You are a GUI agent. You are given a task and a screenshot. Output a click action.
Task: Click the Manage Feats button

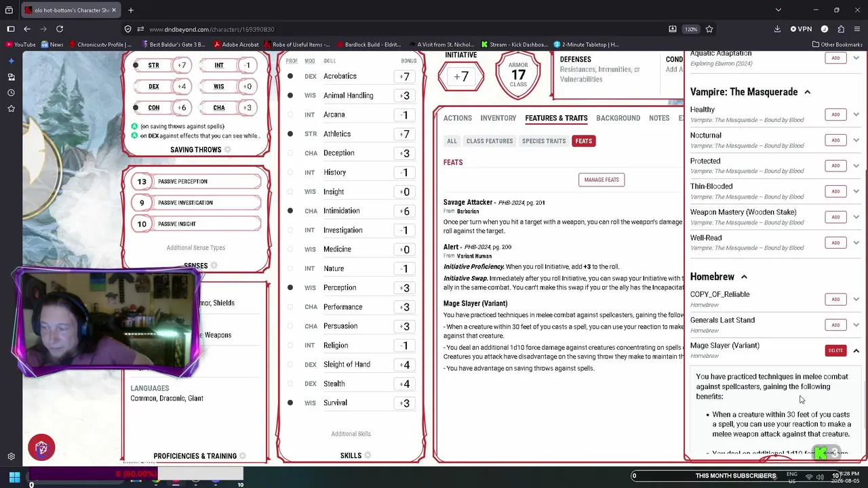tap(601, 180)
